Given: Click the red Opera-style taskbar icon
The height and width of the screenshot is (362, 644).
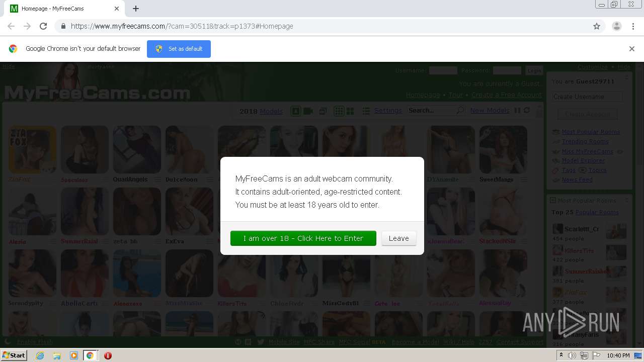Looking at the screenshot, I should point(108,355).
